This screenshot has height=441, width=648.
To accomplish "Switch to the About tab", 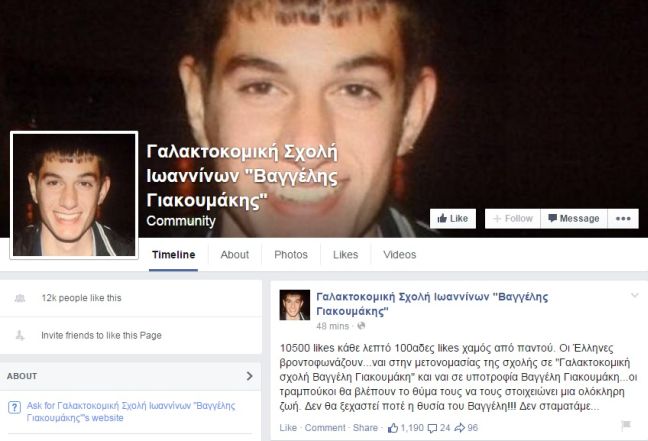I will click(x=235, y=255).
